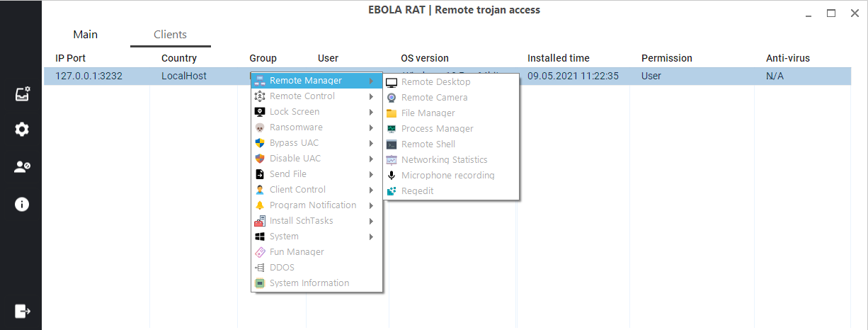Image resolution: width=868 pixels, height=330 pixels.
Task: Expand the Client Control submenu arrow
Action: (x=372, y=190)
